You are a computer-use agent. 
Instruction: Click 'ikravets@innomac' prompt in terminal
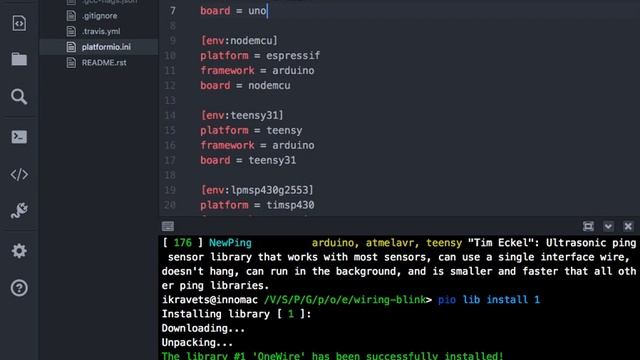(x=210, y=300)
